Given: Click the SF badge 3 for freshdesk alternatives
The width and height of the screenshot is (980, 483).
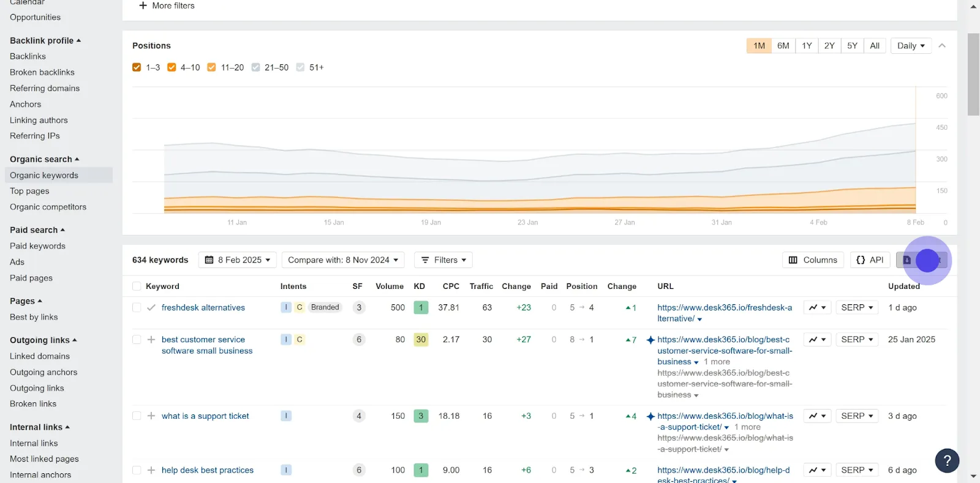Looking at the screenshot, I should pyautogui.click(x=359, y=307).
